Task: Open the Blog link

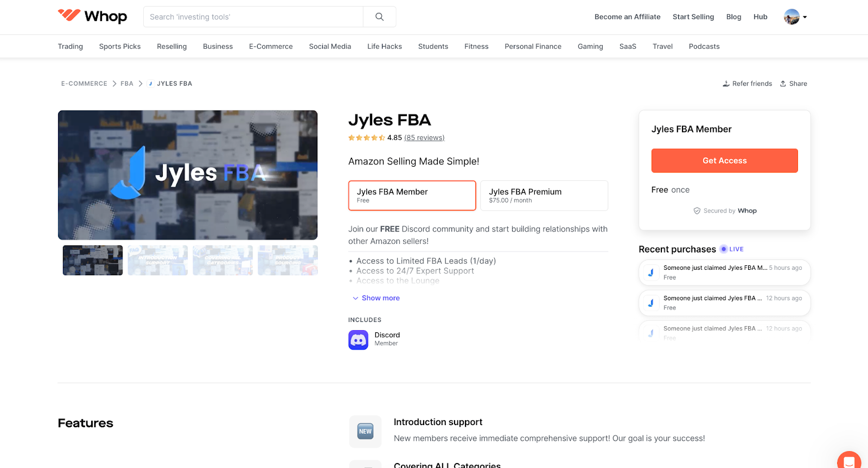Action: [733, 17]
